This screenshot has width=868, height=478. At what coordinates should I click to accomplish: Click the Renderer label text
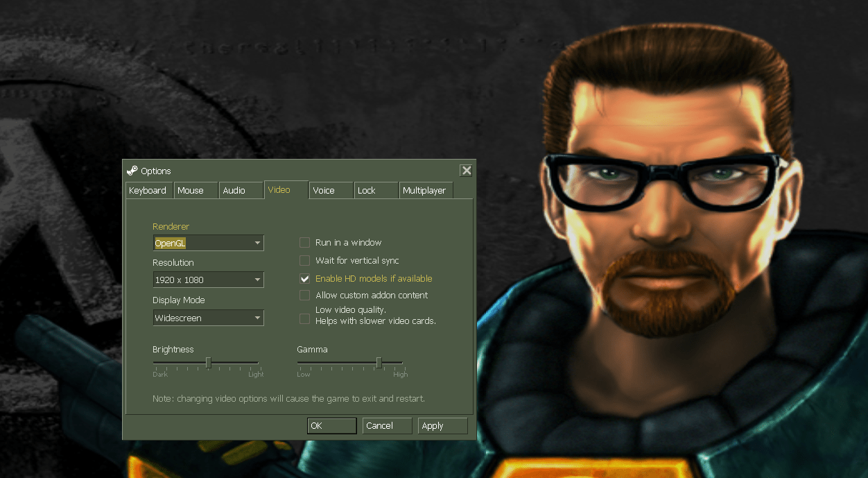click(171, 226)
